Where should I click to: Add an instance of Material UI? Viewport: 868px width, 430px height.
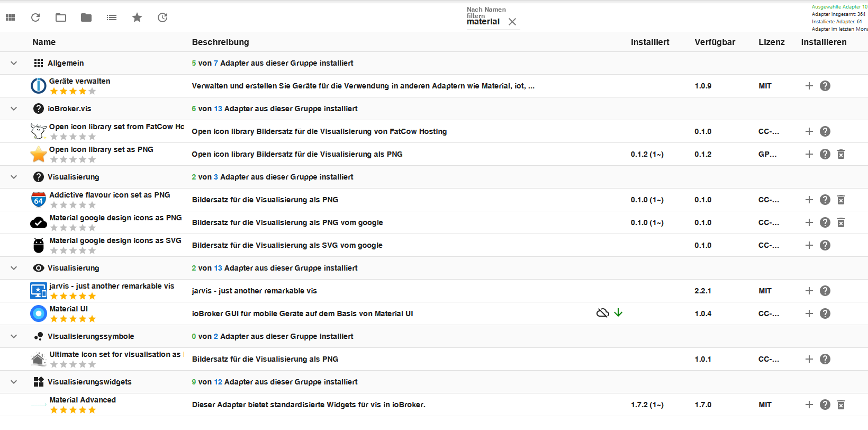tap(809, 313)
